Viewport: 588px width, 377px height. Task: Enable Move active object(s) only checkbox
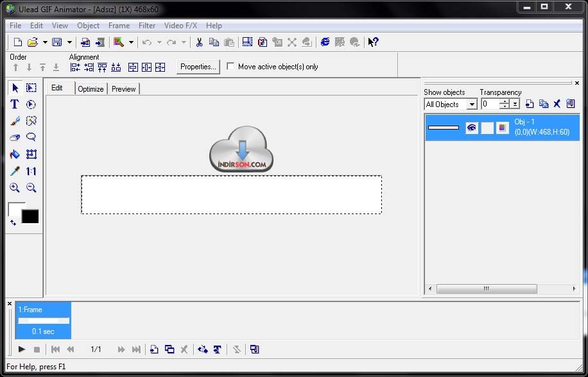pos(230,66)
